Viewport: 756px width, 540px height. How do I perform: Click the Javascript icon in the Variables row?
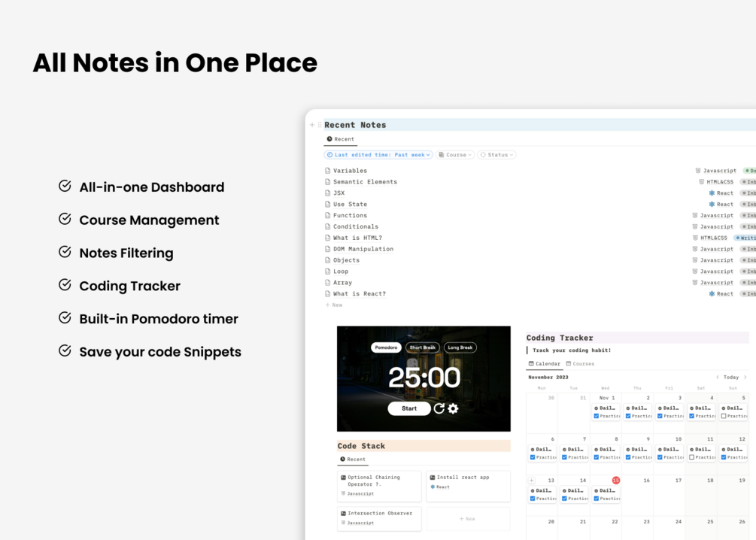click(x=697, y=171)
